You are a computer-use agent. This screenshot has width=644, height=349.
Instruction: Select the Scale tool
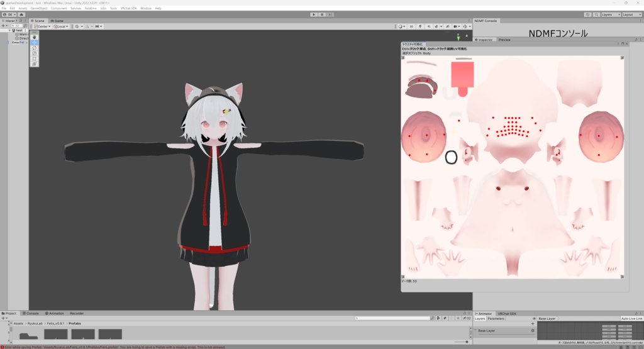click(35, 53)
